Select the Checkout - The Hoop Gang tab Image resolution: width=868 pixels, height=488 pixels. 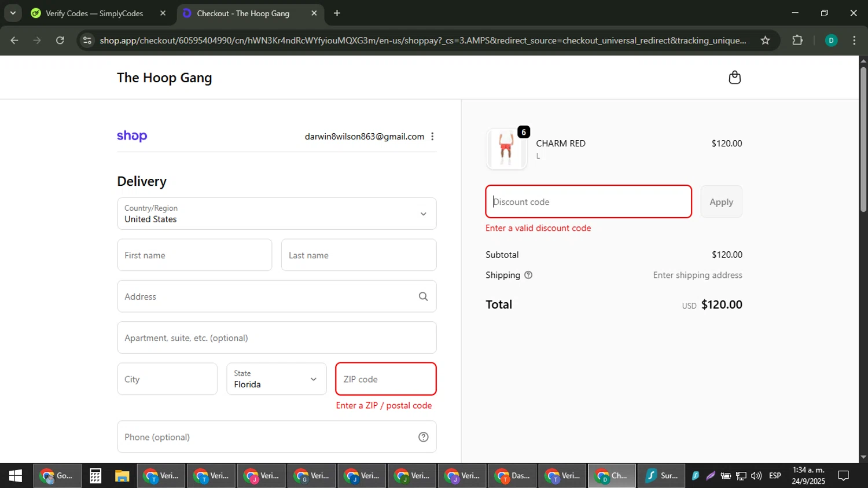250,13
